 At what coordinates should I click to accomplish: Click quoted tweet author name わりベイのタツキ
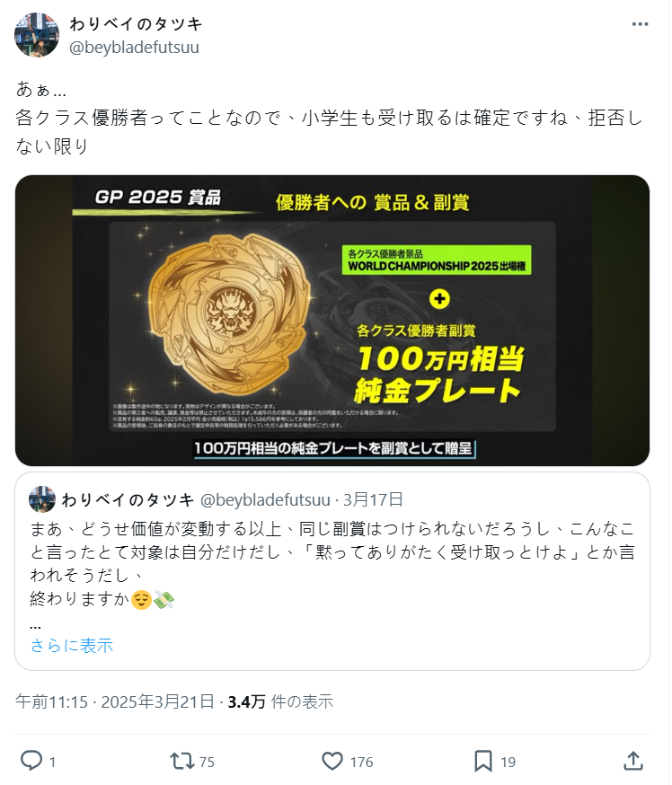tap(128, 499)
